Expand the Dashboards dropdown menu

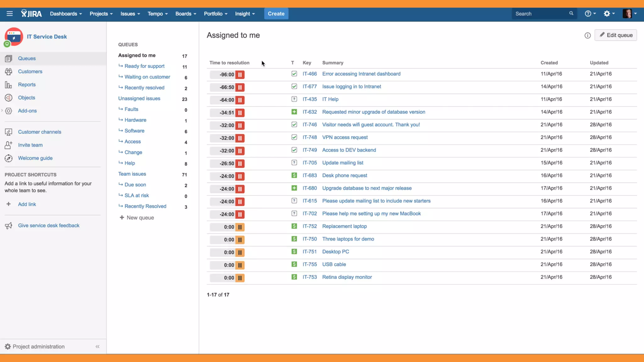tap(66, 14)
